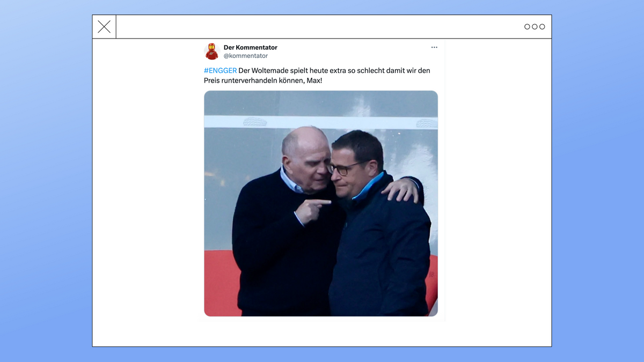Open the Lego figure profile avatar
The height and width of the screenshot is (362, 644).
coord(212,51)
